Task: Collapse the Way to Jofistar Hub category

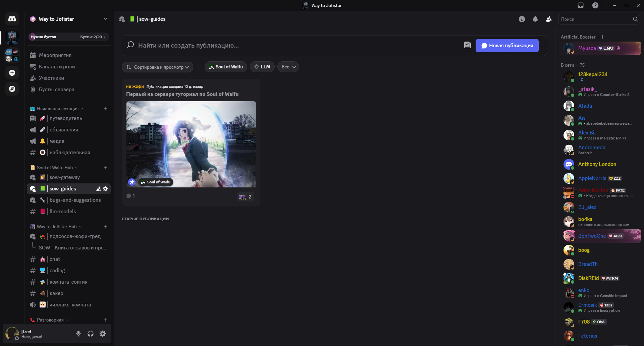Action: [56, 227]
